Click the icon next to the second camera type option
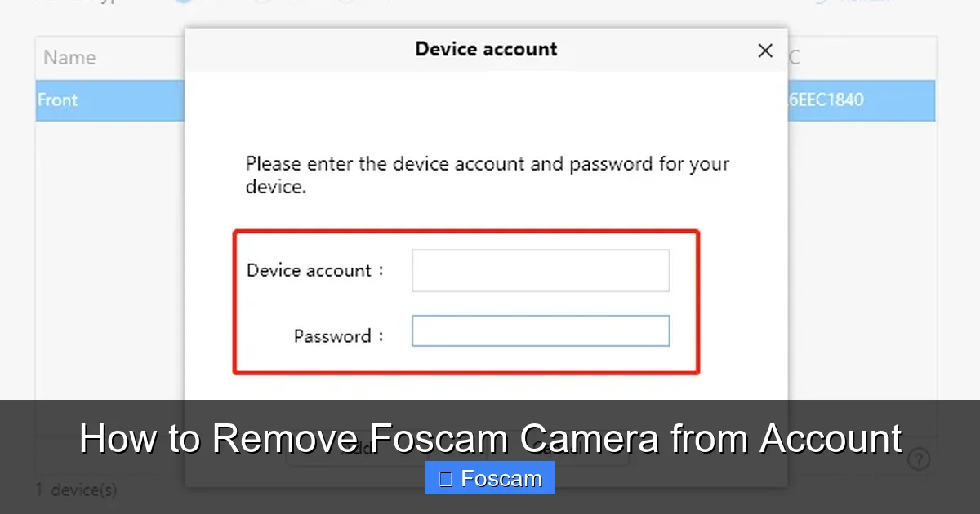 pyautogui.click(x=261, y=2)
